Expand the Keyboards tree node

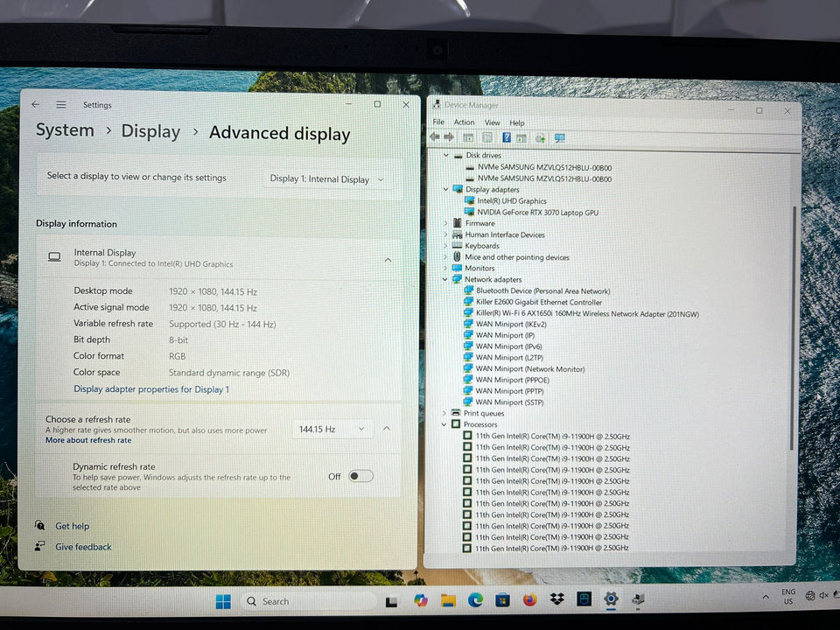[x=445, y=246]
